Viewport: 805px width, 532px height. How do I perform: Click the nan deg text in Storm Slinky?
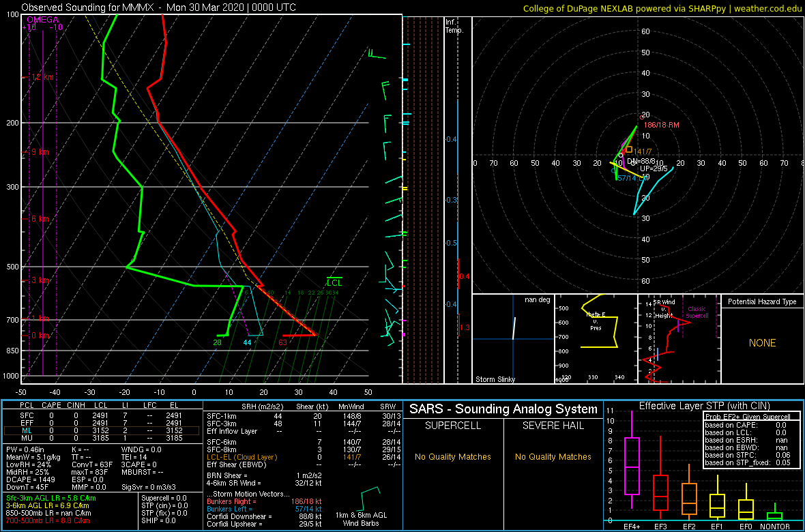pyautogui.click(x=537, y=300)
